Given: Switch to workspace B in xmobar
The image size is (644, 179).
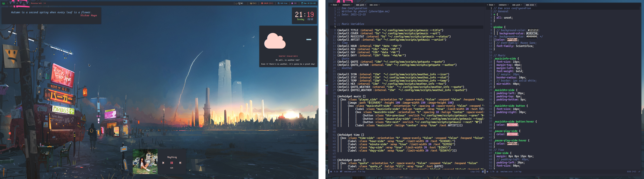Looking at the screenshot, I should tap(10, 3).
